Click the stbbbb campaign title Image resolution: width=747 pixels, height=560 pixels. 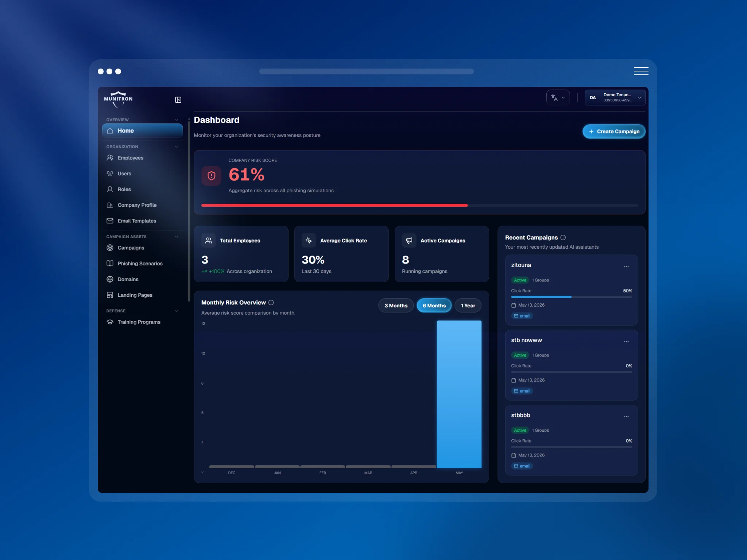pyautogui.click(x=520, y=415)
